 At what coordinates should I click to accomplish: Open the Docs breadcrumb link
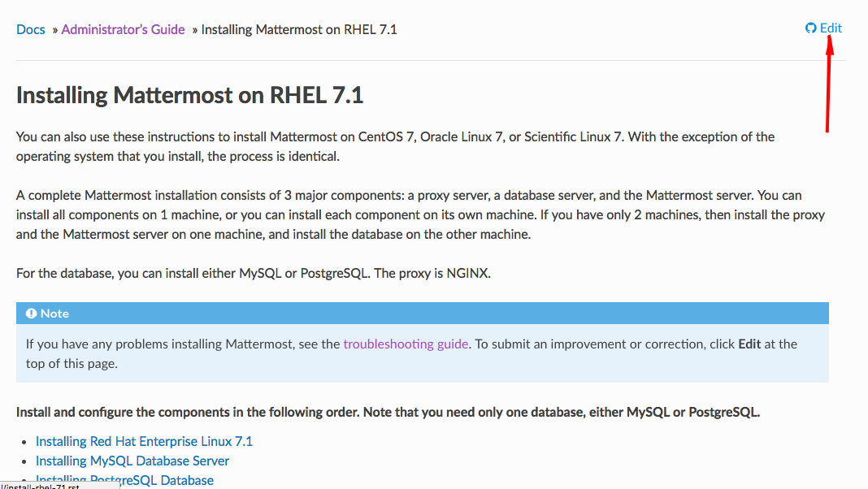click(x=30, y=30)
